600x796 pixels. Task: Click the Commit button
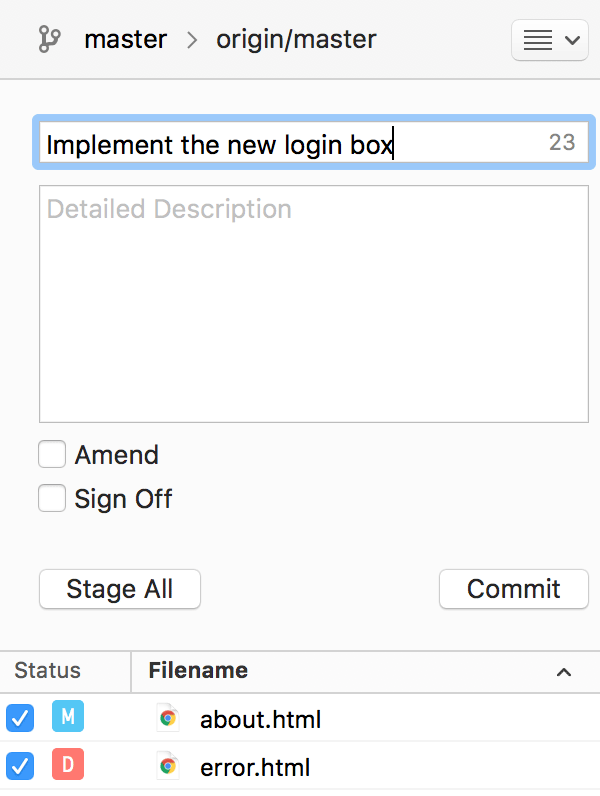[513, 589]
